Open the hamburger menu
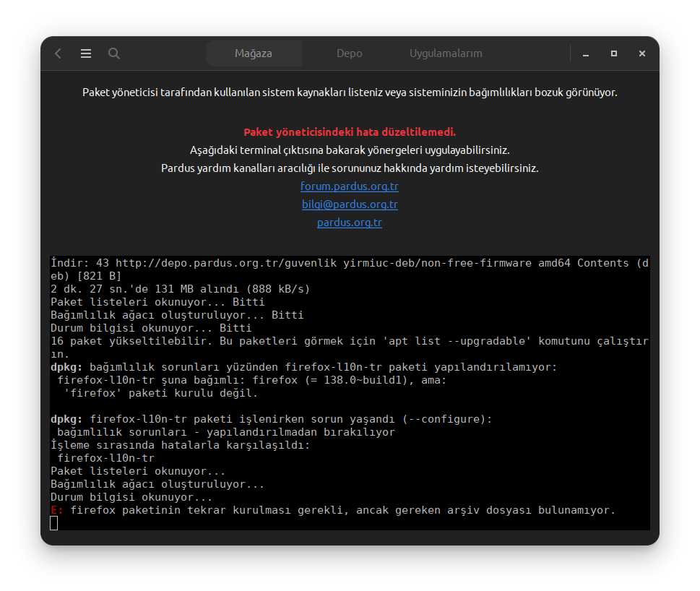This screenshot has height=591, width=700. click(86, 53)
